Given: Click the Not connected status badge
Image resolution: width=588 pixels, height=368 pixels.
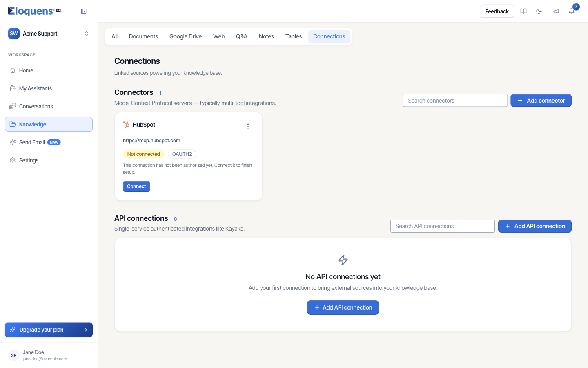Looking at the screenshot, I should (x=144, y=154).
